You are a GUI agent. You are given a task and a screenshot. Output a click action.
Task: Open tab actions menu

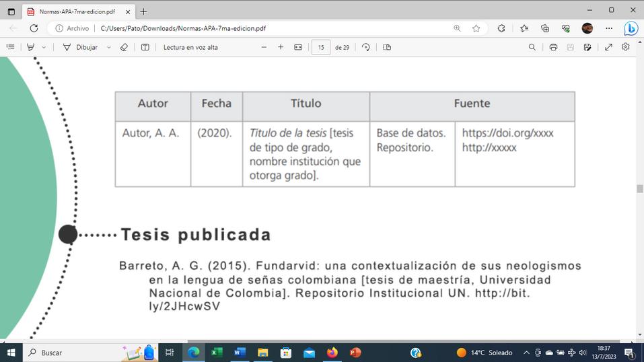point(11,11)
